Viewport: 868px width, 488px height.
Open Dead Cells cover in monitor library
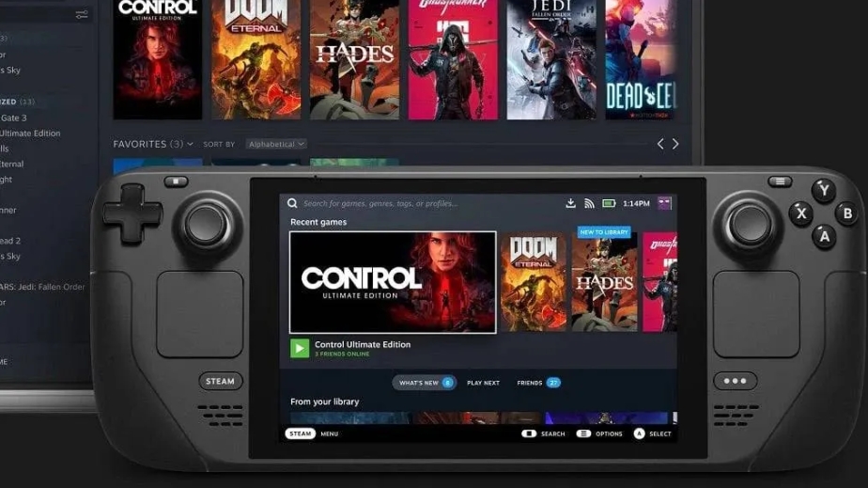coord(641,59)
